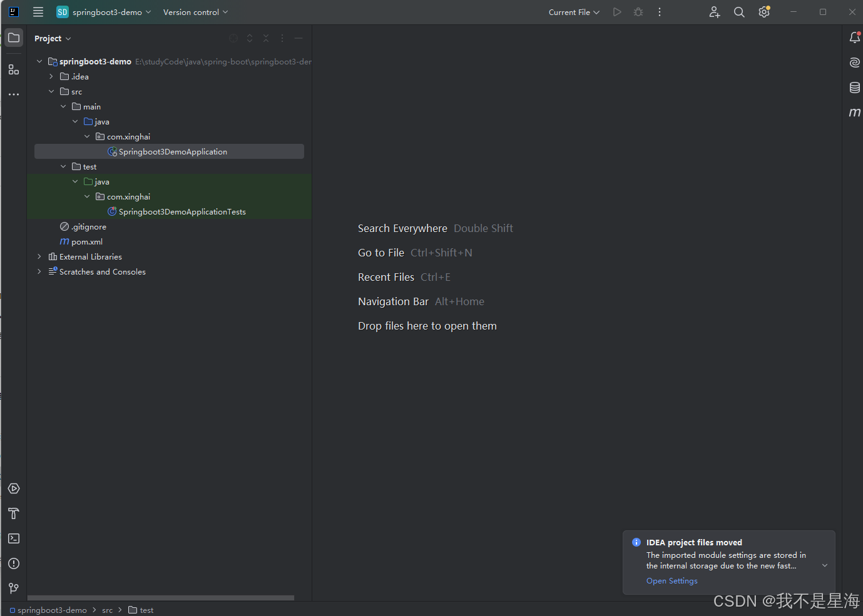This screenshot has width=863, height=616.
Task: Open the Notifications bell
Action: tap(854, 38)
